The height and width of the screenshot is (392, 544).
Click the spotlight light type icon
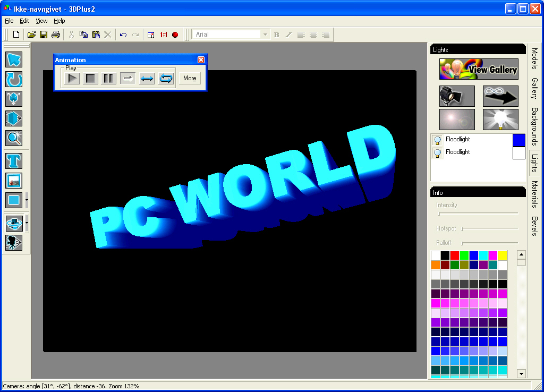click(x=457, y=96)
